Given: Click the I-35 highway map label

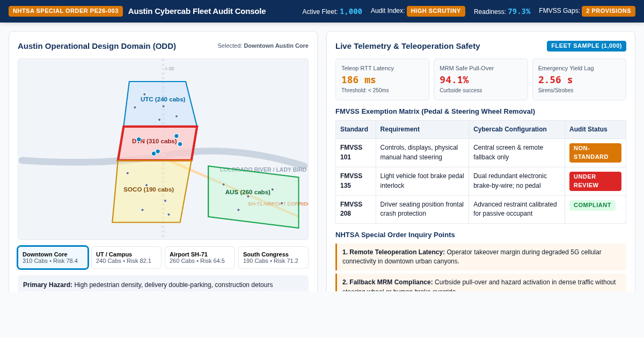Looking at the screenshot, I should [x=170, y=69].
